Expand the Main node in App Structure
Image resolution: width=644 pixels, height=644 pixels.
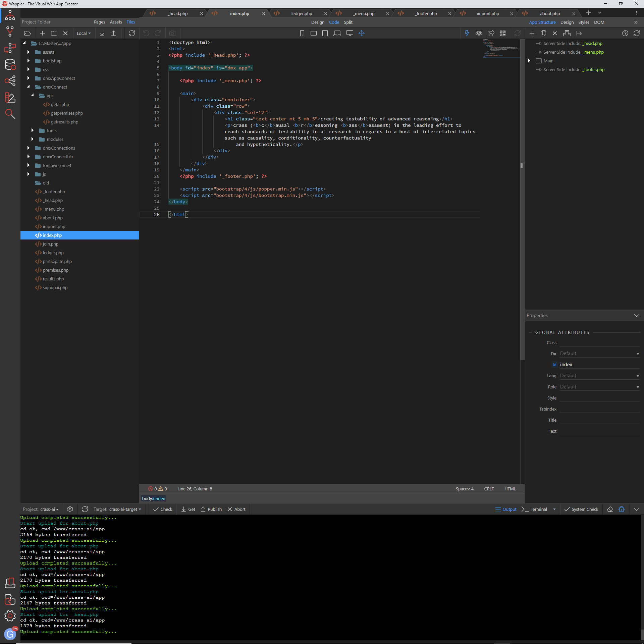click(x=529, y=61)
